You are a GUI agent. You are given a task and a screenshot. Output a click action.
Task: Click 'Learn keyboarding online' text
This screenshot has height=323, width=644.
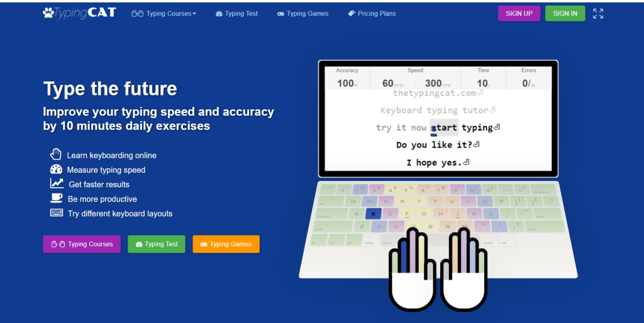click(112, 156)
